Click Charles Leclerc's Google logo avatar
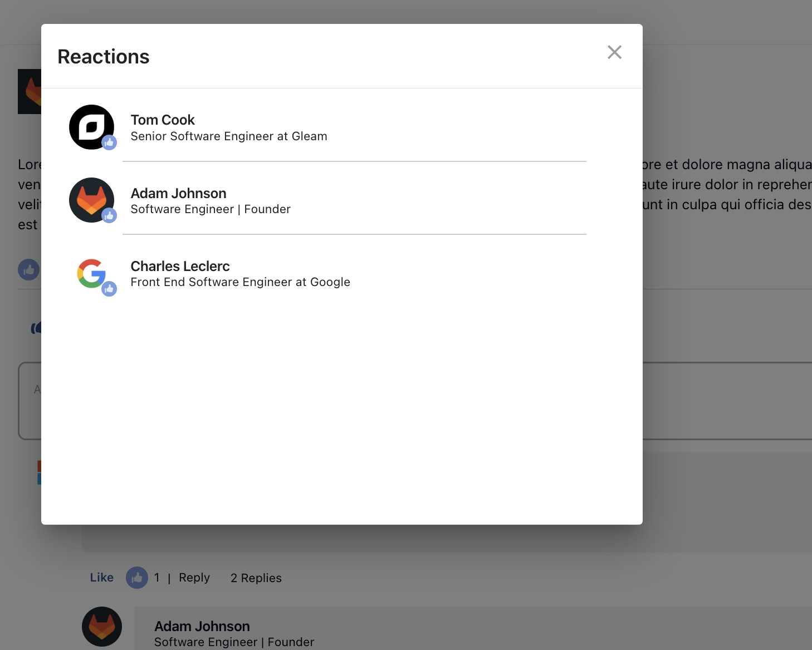 coord(91,273)
